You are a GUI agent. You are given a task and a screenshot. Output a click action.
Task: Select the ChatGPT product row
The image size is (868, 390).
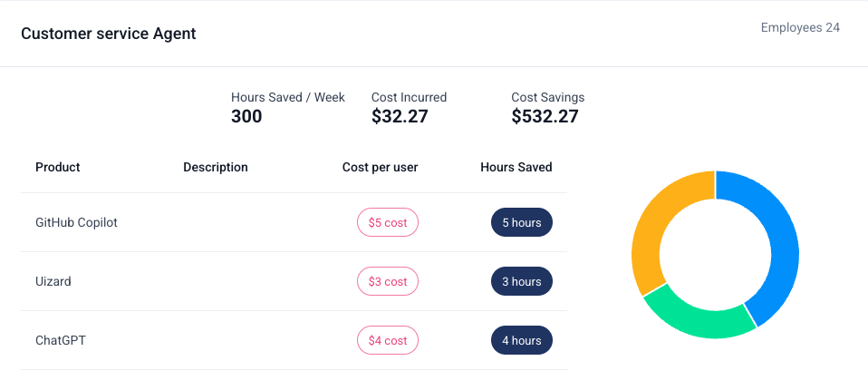coord(61,340)
